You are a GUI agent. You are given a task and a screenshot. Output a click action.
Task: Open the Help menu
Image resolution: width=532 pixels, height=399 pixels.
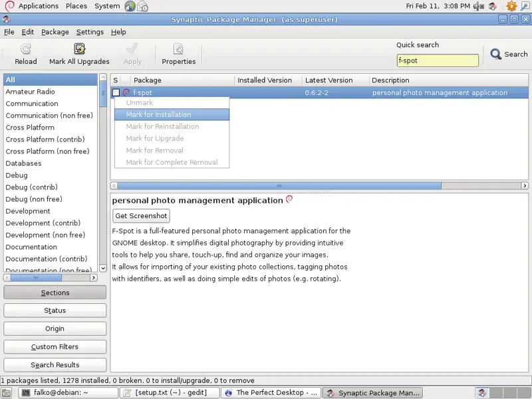118,32
